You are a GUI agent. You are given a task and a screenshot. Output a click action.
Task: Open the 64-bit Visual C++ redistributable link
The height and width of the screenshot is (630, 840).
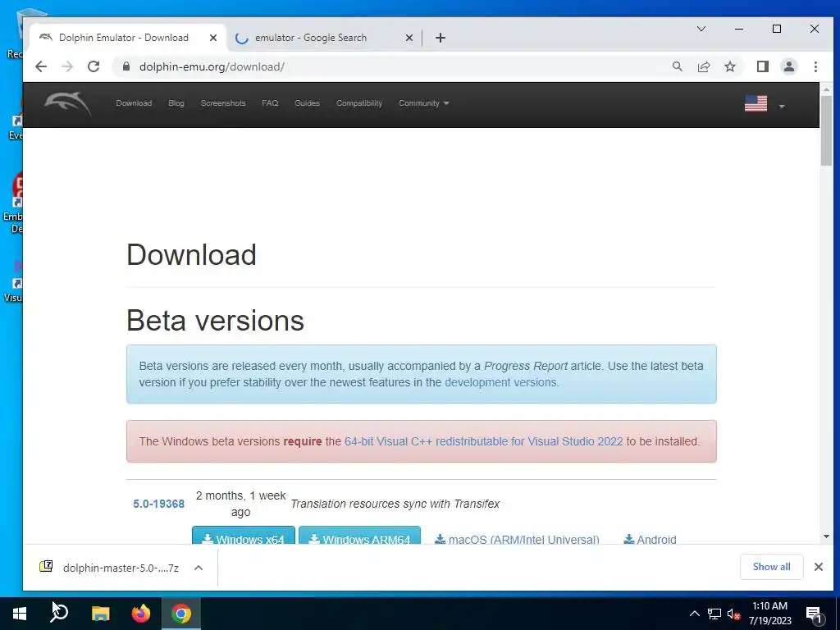coord(484,441)
